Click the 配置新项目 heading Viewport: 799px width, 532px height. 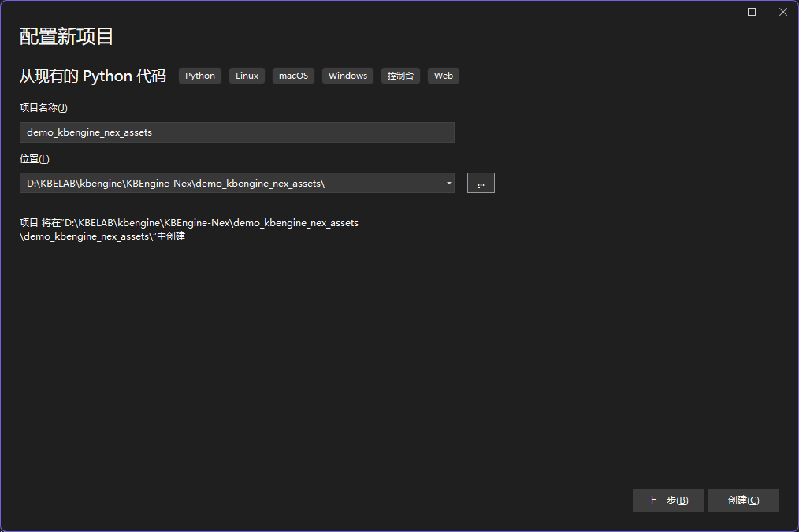pos(67,36)
